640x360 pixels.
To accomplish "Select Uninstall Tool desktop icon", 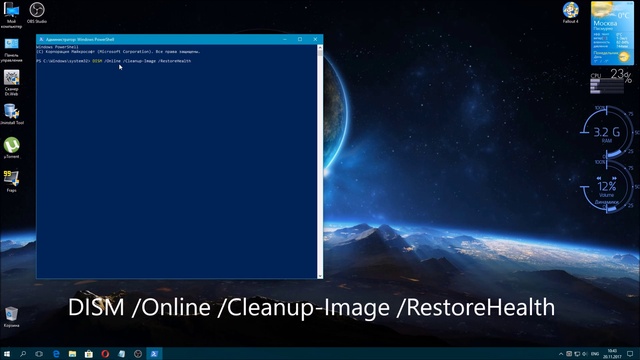I will (x=11, y=114).
